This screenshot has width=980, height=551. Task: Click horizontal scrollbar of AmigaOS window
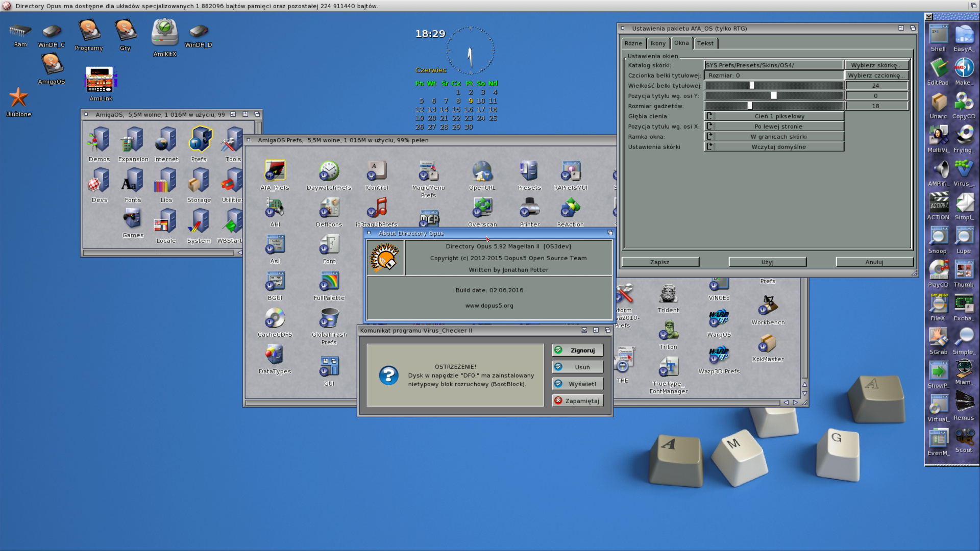pyautogui.click(x=159, y=253)
